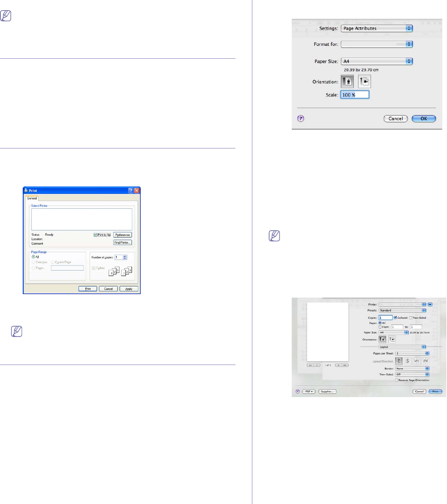Viewport: 447px width, 504px height.
Task: Toggle the Collate checkbox in Windows Print dialog
Action: (94, 268)
